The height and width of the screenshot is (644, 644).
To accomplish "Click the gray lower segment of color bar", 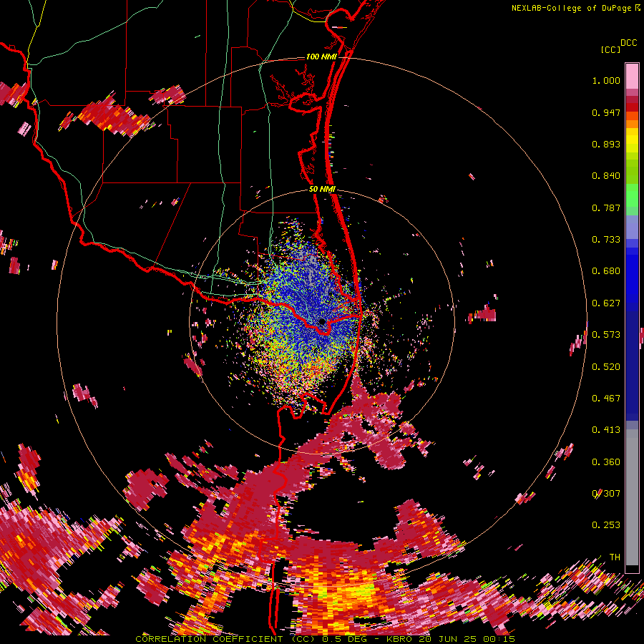I will click(632, 497).
